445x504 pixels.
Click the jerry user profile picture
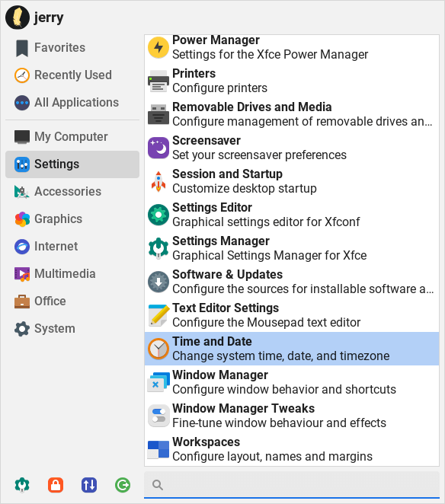[x=18, y=18]
